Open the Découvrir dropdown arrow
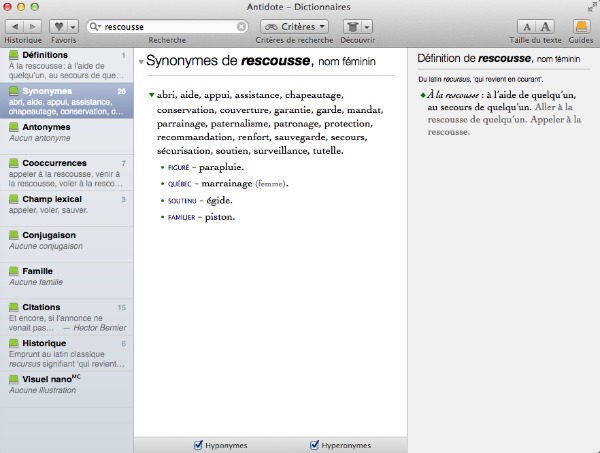The width and height of the screenshot is (600, 453). (367, 27)
